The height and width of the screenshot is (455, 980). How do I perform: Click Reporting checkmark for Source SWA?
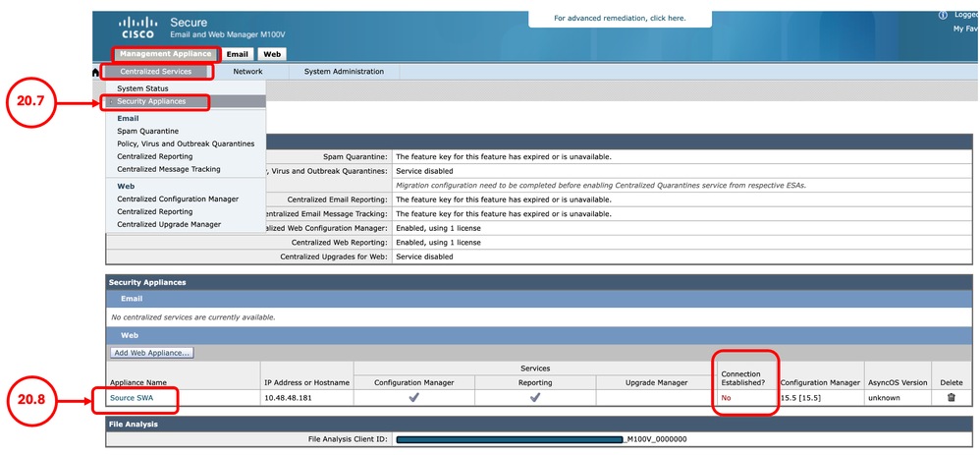[x=535, y=397]
